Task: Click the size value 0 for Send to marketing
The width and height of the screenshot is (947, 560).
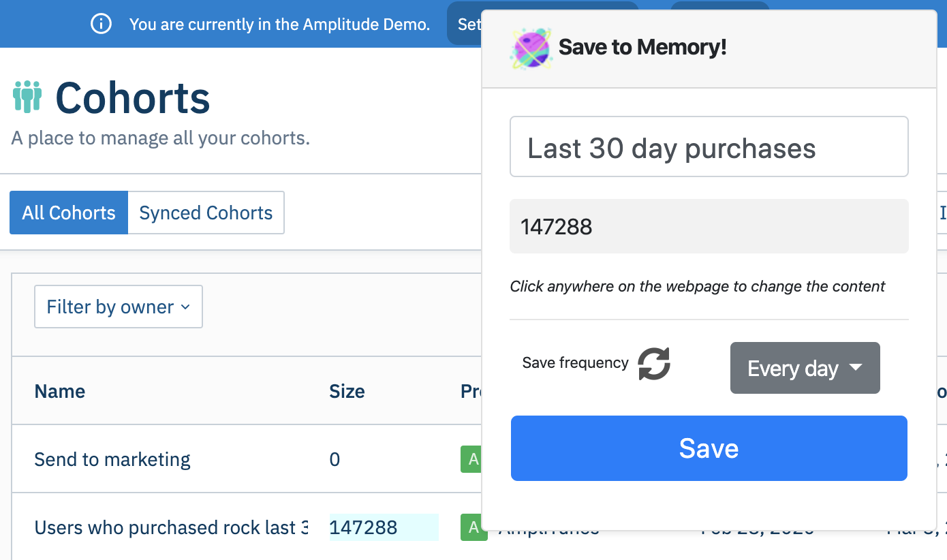Action: coord(335,460)
